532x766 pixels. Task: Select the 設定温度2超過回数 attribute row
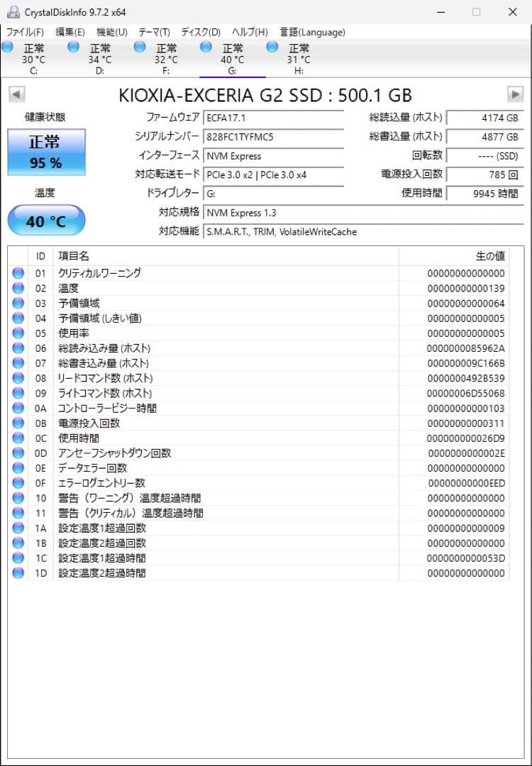(x=259, y=543)
